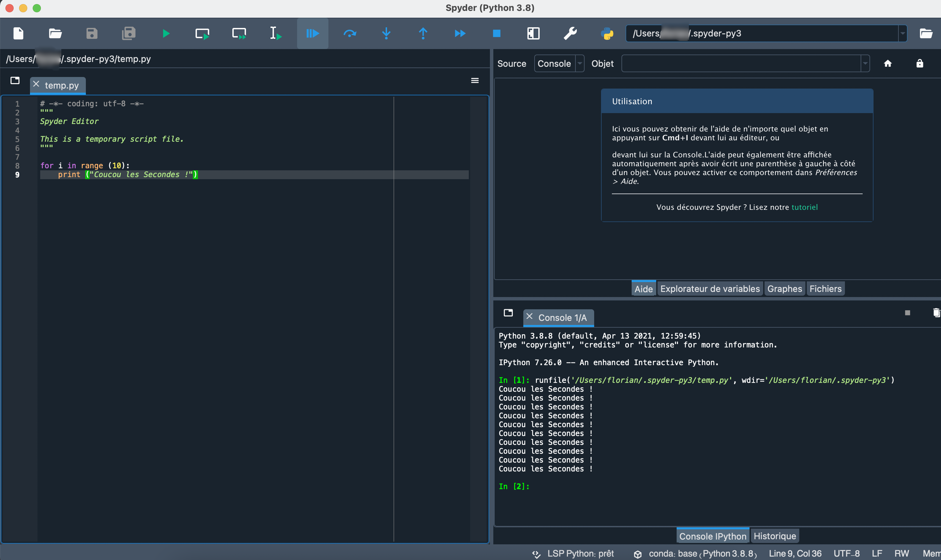Open Spyder preferences with the wrench icon
Screen dimensions: 941x560
[x=570, y=33]
